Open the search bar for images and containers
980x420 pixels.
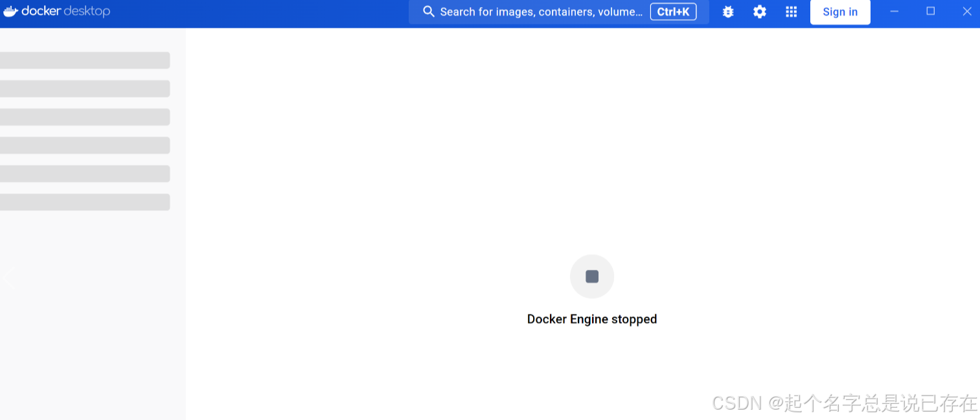tap(558, 12)
